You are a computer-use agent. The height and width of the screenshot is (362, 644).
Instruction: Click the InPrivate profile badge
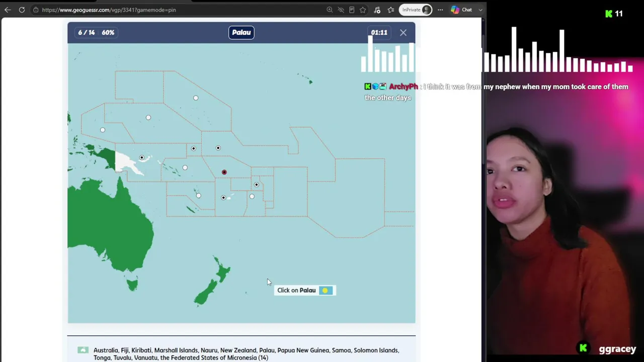(416, 10)
